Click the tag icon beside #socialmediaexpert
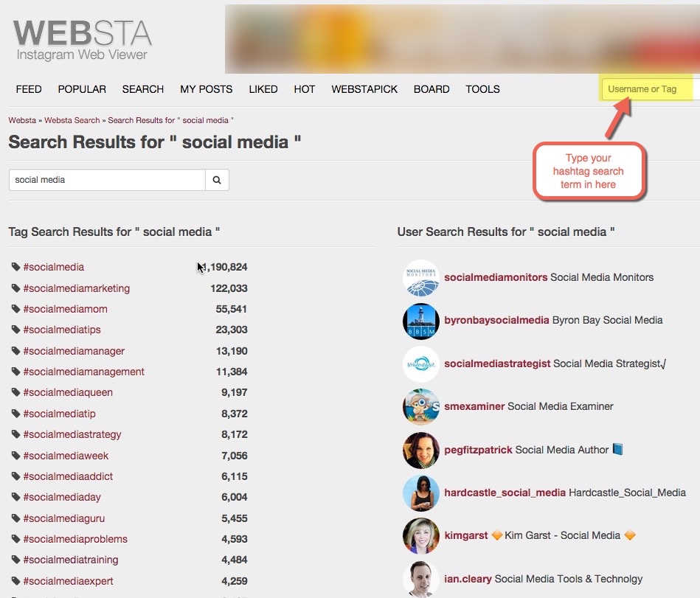The width and height of the screenshot is (700, 598). point(15,581)
